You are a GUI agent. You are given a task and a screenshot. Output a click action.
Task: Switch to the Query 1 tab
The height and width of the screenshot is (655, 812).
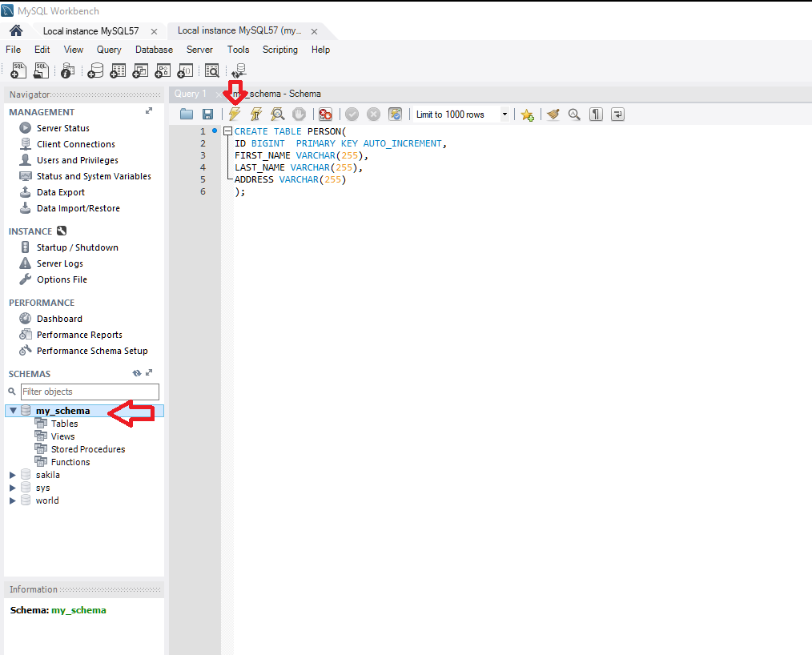191,94
